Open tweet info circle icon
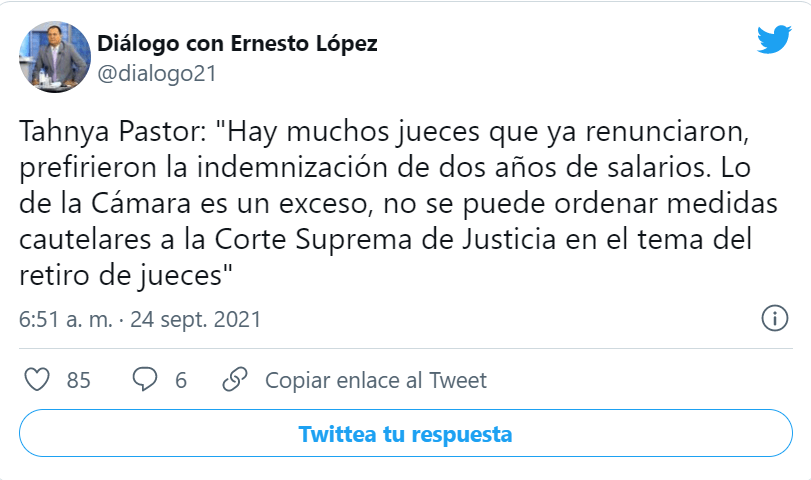Image resolution: width=811 pixels, height=480 pixels. pyautogui.click(x=774, y=318)
